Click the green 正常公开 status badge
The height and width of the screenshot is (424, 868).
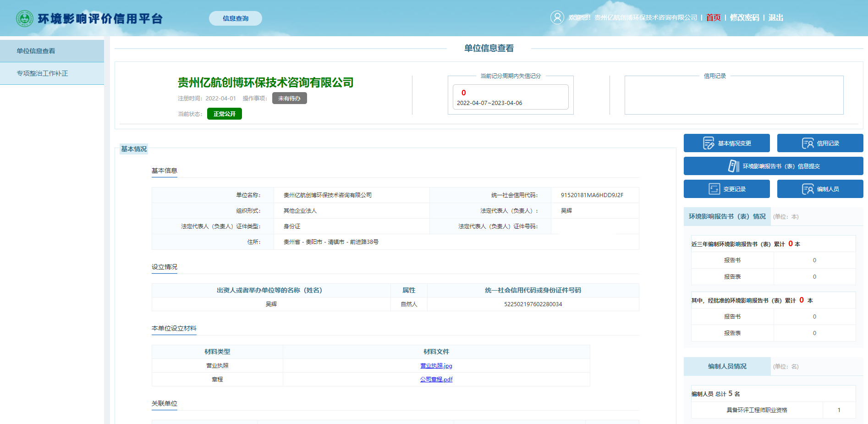[224, 114]
